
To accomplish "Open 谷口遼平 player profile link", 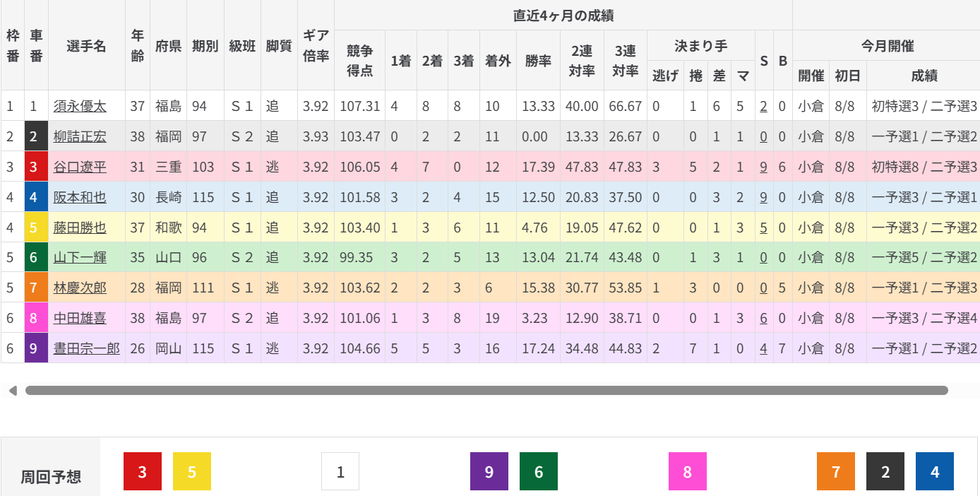I will (80, 167).
